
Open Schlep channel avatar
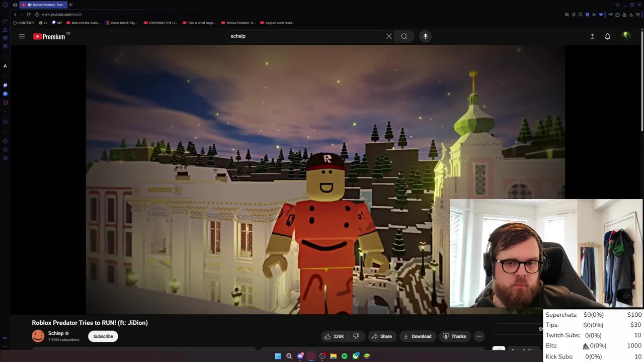pos(38,336)
